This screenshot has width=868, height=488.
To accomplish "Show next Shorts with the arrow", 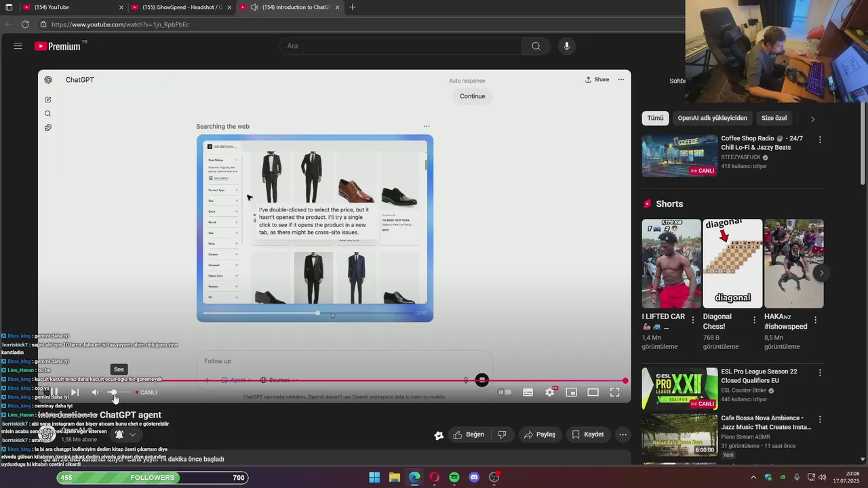I will (x=821, y=273).
